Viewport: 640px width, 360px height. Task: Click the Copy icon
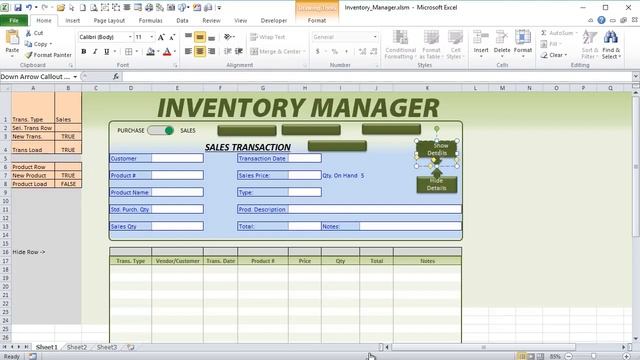[x=28, y=44]
